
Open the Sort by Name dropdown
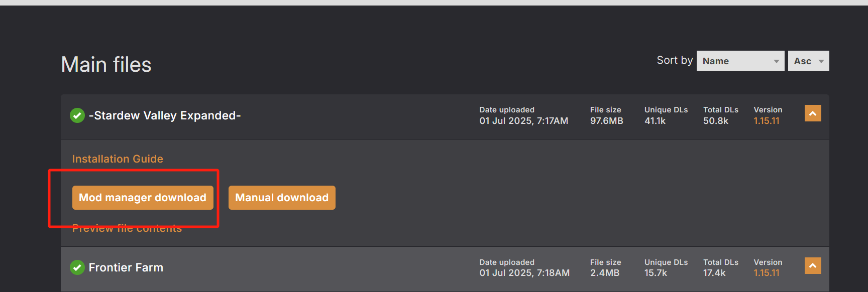click(740, 61)
